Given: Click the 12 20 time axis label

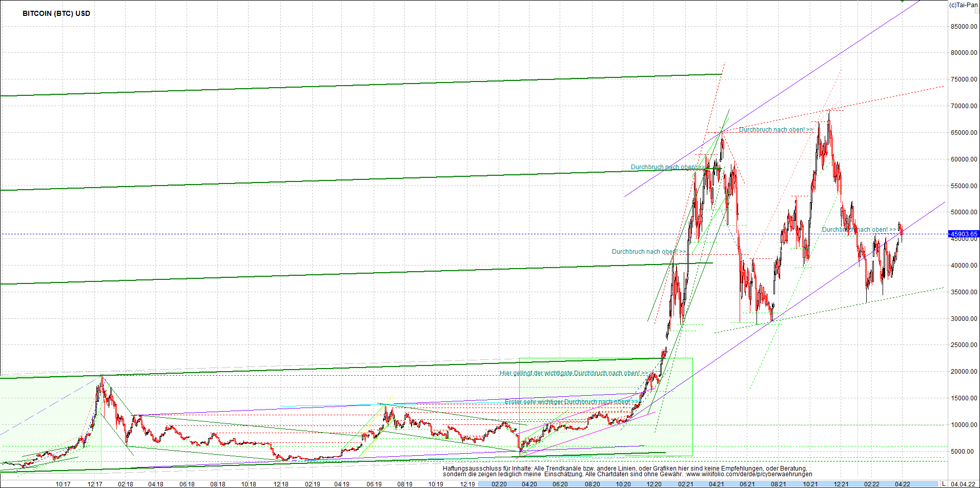Looking at the screenshot, I should tap(654, 484).
